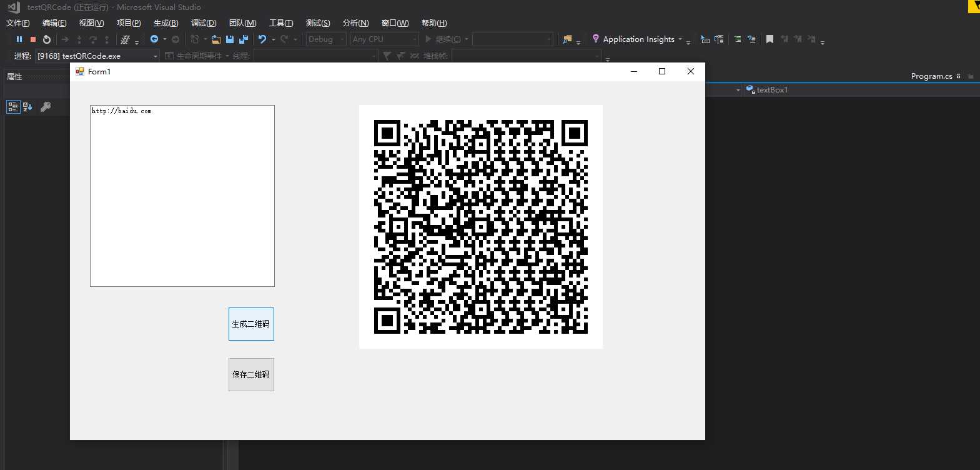This screenshot has width=980, height=470.
Task: Open the process dropdown showing testQRCode.exe
Action: point(97,56)
